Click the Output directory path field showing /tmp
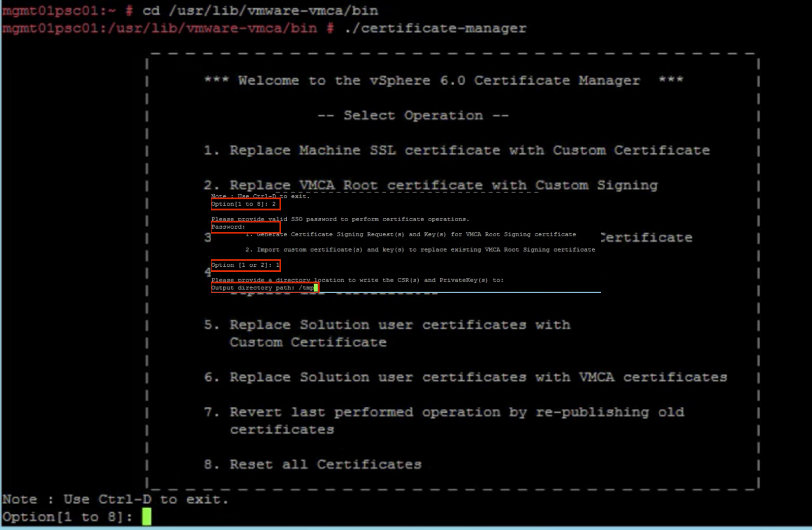 [263, 287]
